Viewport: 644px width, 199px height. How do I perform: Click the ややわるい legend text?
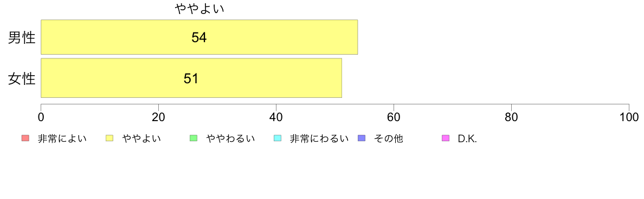click(x=230, y=139)
